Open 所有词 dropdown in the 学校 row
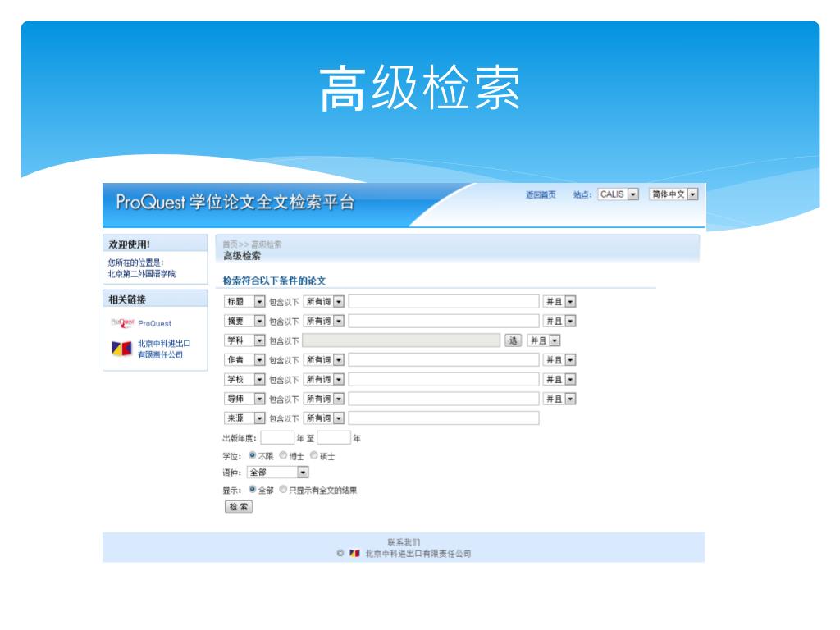The width and height of the screenshot is (840, 630). pyautogui.click(x=324, y=379)
